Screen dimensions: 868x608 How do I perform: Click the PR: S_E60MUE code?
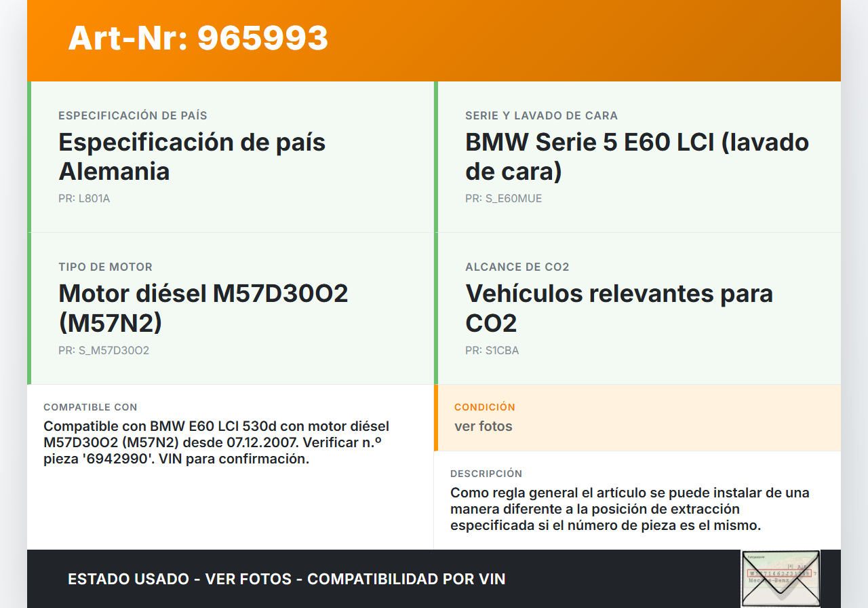tap(503, 199)
